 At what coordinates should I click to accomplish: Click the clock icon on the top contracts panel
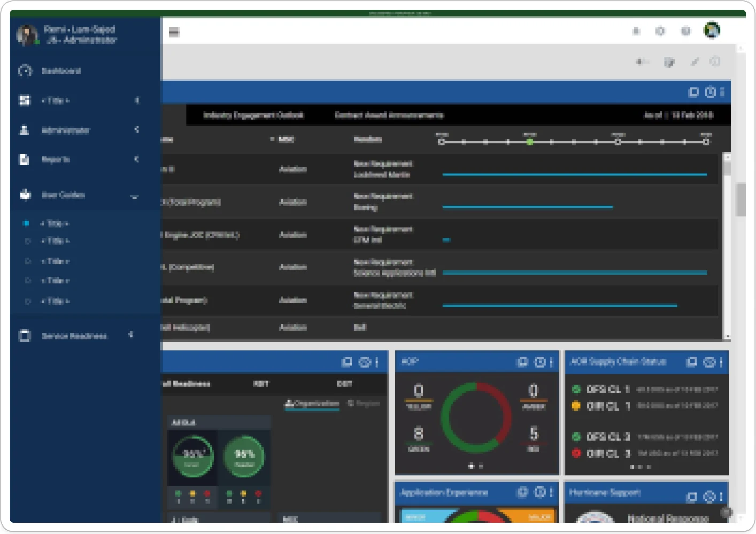click(x=711, y=92)
